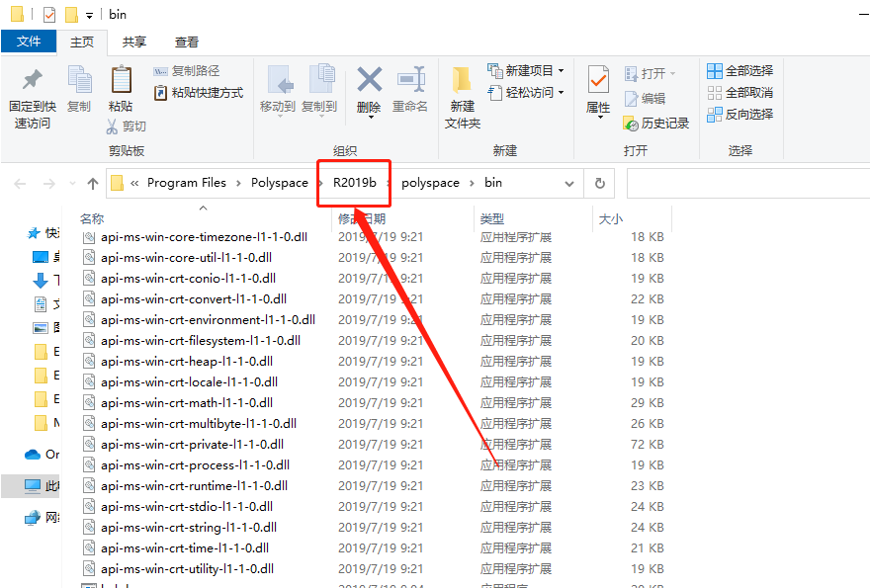Sort by Name (名称) column header
The image size is (870, 588).
92,219
